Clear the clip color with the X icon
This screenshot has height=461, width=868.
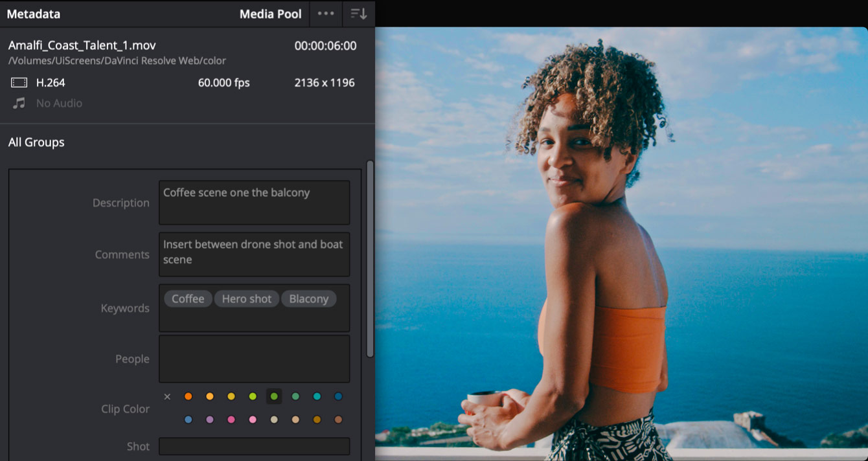tap(167, 396)
